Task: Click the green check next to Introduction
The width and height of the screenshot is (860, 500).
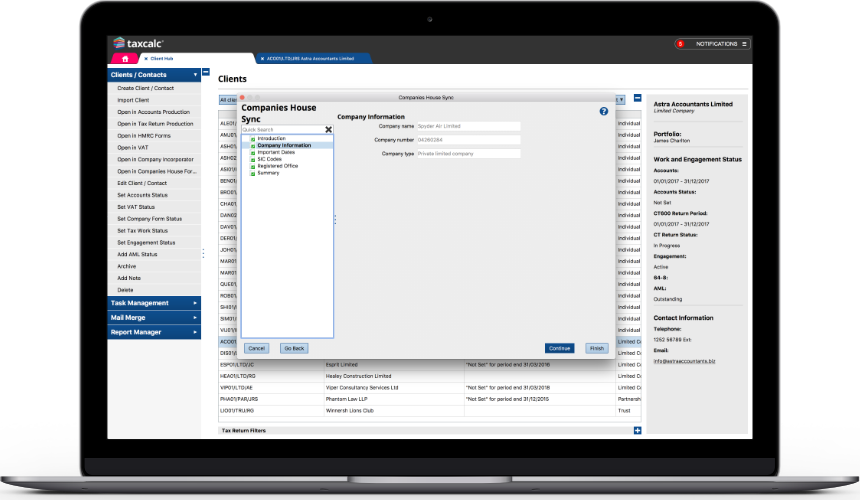Action: point(253,139)
